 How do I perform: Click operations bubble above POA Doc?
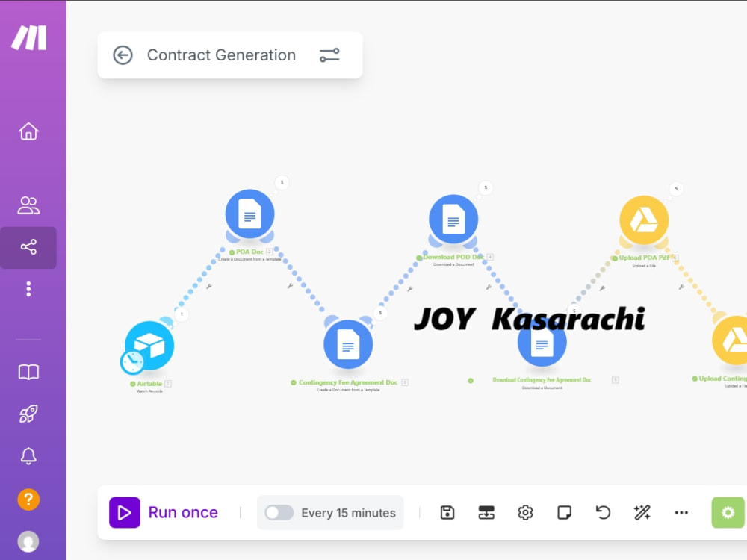[282, 182]
